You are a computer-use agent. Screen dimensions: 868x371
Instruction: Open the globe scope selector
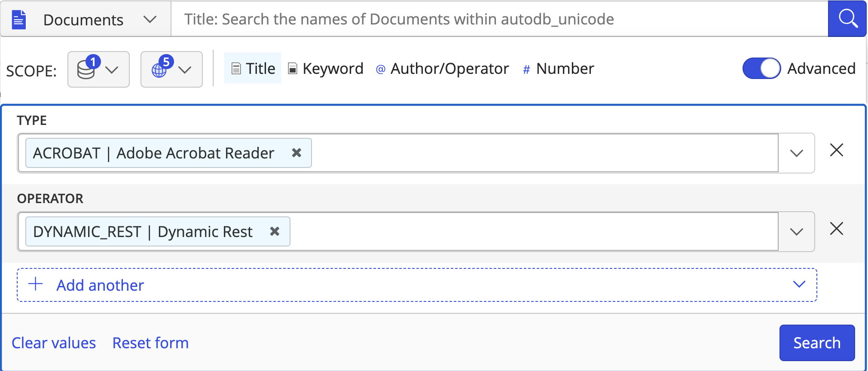click(171, 70)
